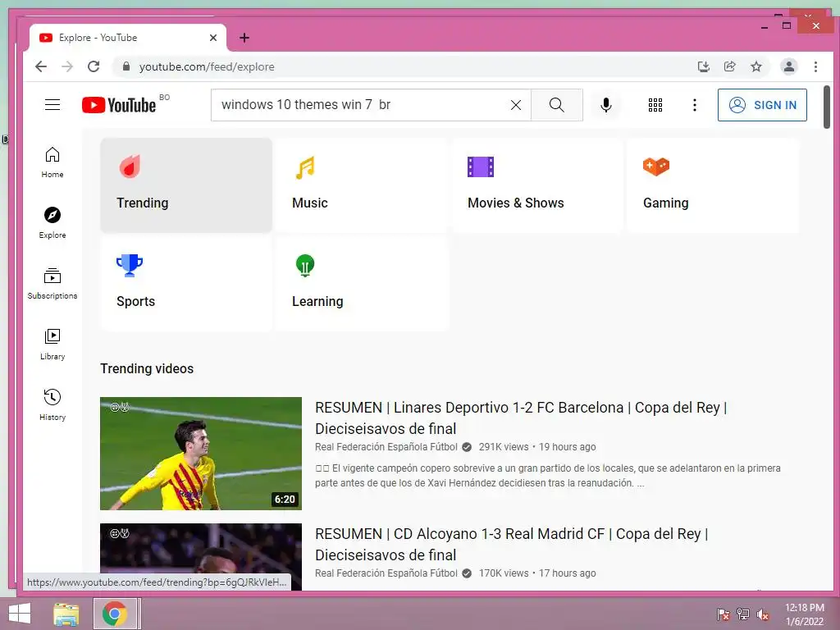Click the magnifying glass search button
Viewport: 840px width, 630px height.
(557, 105)
